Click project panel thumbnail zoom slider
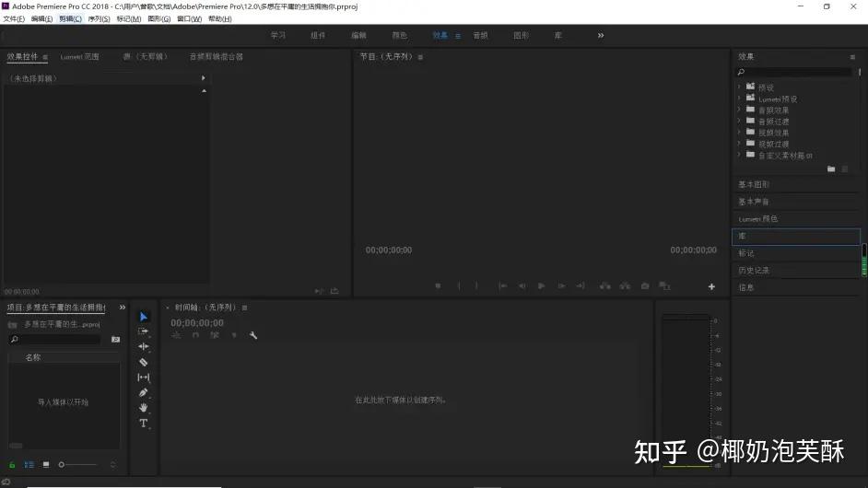This screenshot has height=488, width=868. (78, 465)
